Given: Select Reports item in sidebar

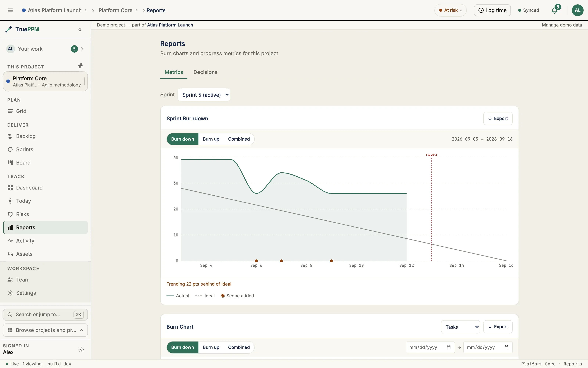Looking at the screenshot, I should click(45, 227).
